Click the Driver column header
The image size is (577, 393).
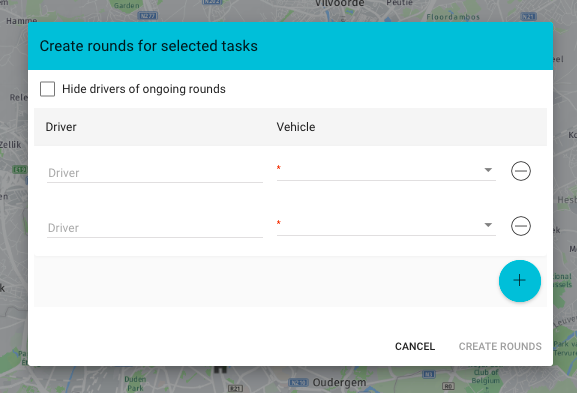[x=61, y=127]
